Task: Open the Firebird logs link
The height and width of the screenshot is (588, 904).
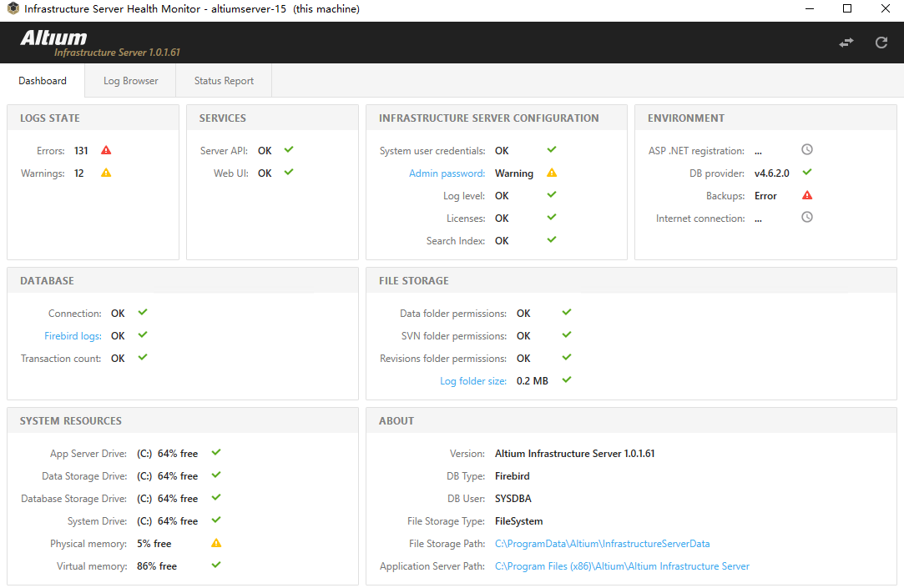Action: click(x=73, y=336)
